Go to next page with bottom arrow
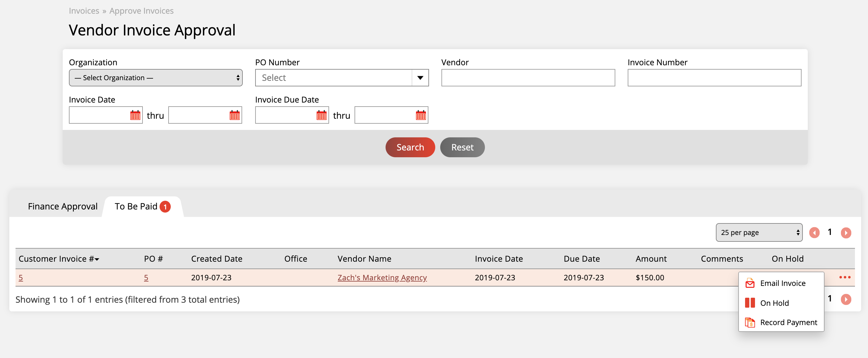The width and height of the screenshot is (868, 358). [x=846, y=299]
